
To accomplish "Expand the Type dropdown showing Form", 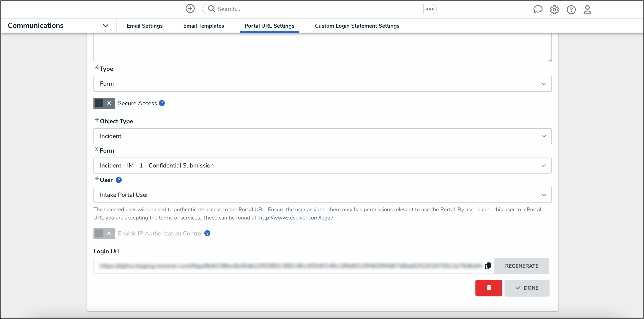I will [322, 84].
